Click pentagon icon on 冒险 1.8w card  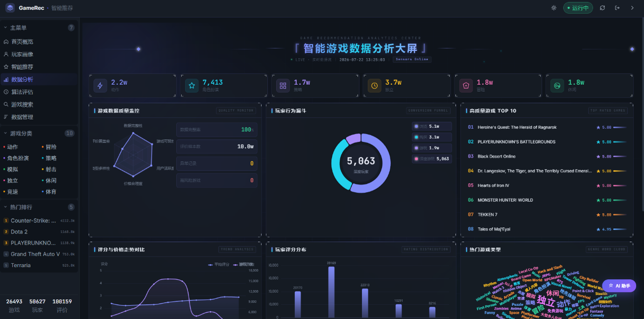pyautogui.click(x=466, y=86)
